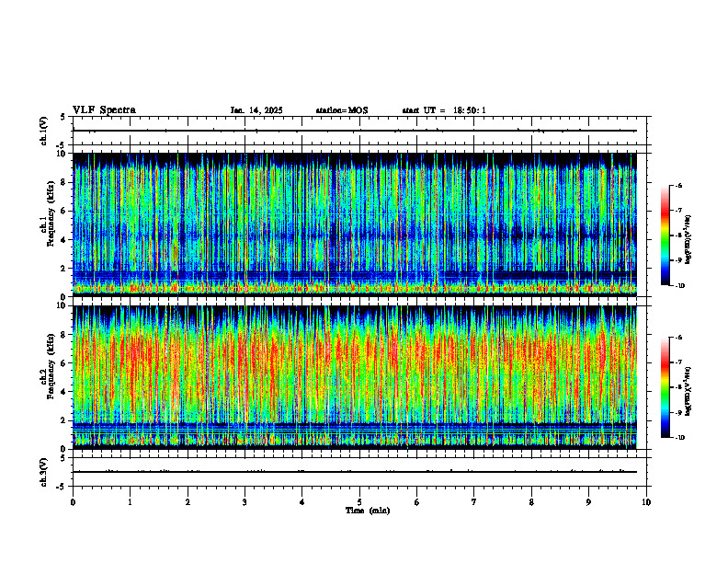Click the "ch.1(V)" waveform axis label
This screenshot has width=728, height=563.
click(x=43, y=131)
